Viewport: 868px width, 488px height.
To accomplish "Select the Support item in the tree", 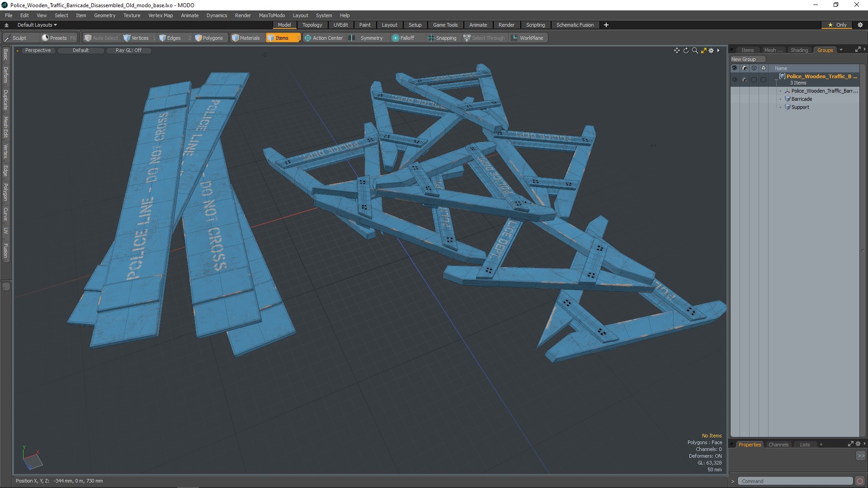I will click(800, 107).
